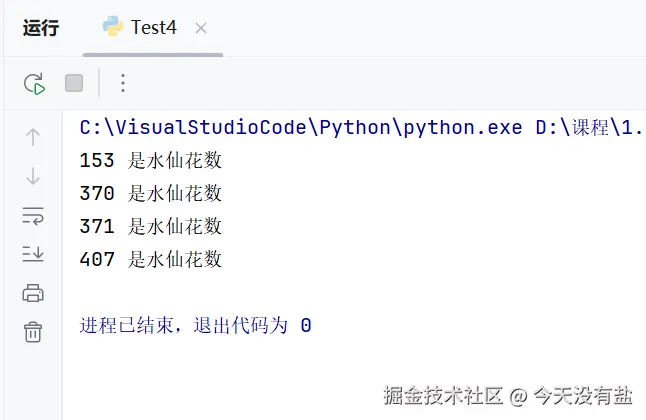The image size is (646, 420).
Task: Click the '153 是水仙花数' output line
Action: click(x=150, y=160)
